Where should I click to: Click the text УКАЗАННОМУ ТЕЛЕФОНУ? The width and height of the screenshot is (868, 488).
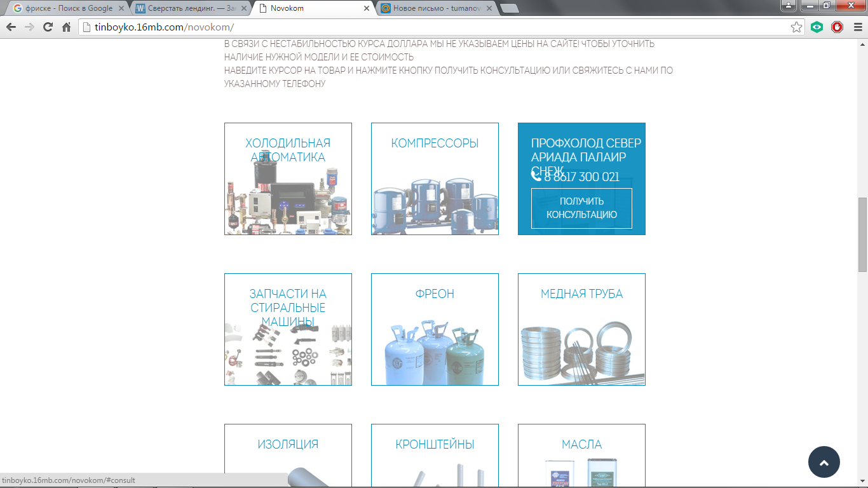275,84
